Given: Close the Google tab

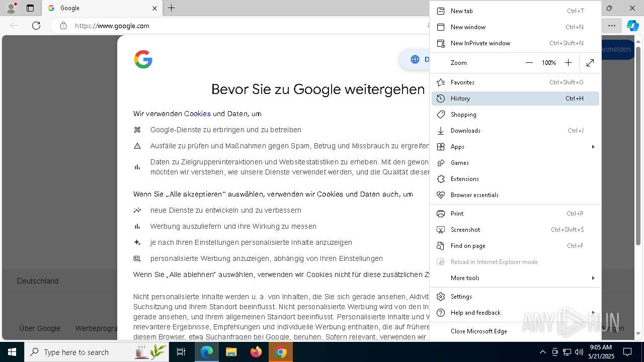Looking at the screenshot, I should click(x=154, y=8).
